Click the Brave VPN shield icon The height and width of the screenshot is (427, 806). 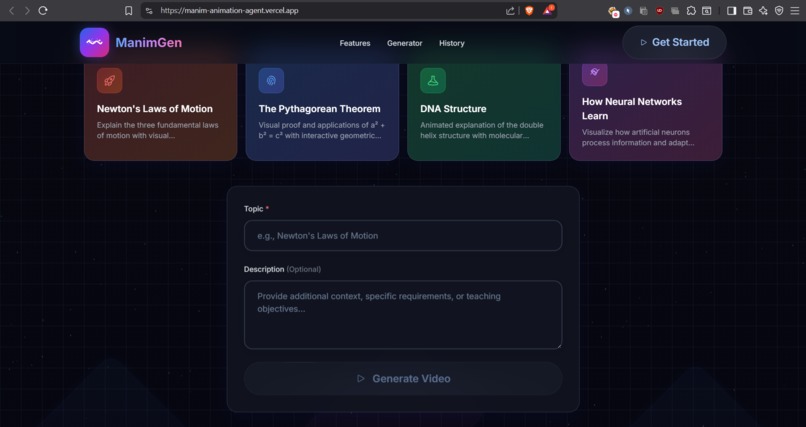tap(779, 10)
